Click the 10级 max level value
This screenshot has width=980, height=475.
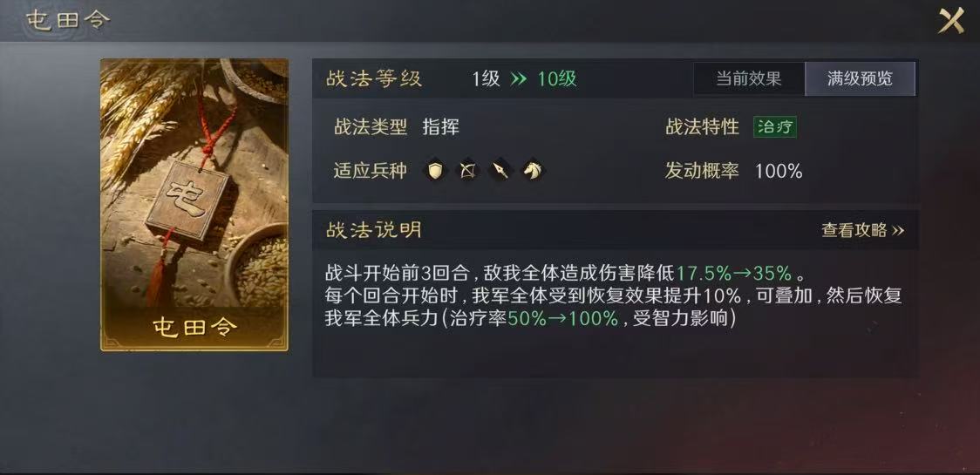coord(557,79)
